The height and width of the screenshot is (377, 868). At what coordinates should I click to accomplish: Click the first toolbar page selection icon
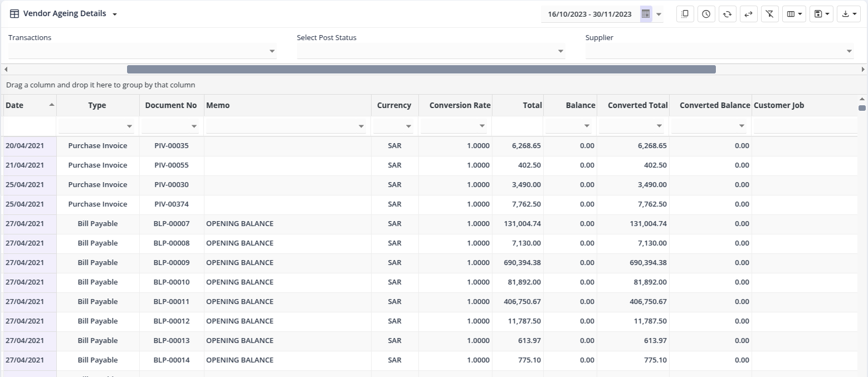point(685,14)
